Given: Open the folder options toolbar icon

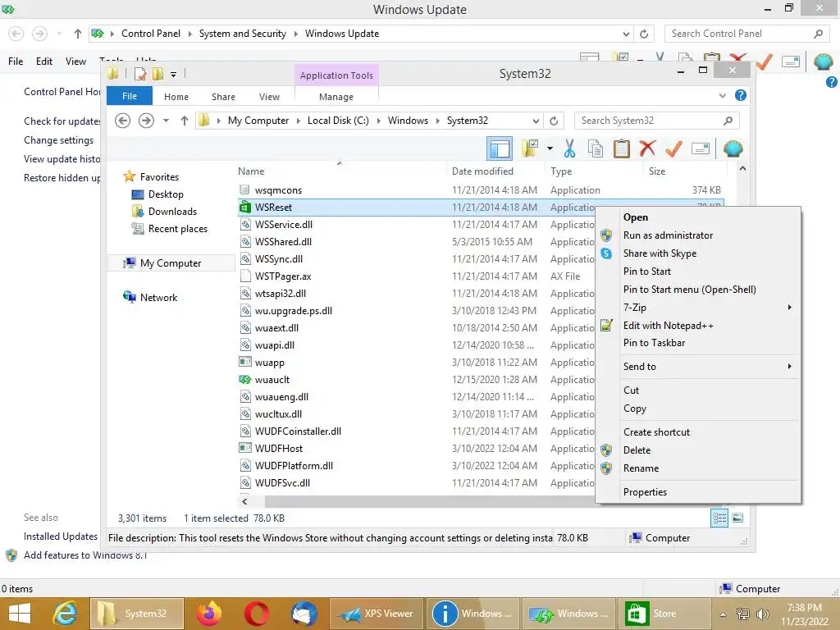Looking at the screenshot, I should 531,148.
